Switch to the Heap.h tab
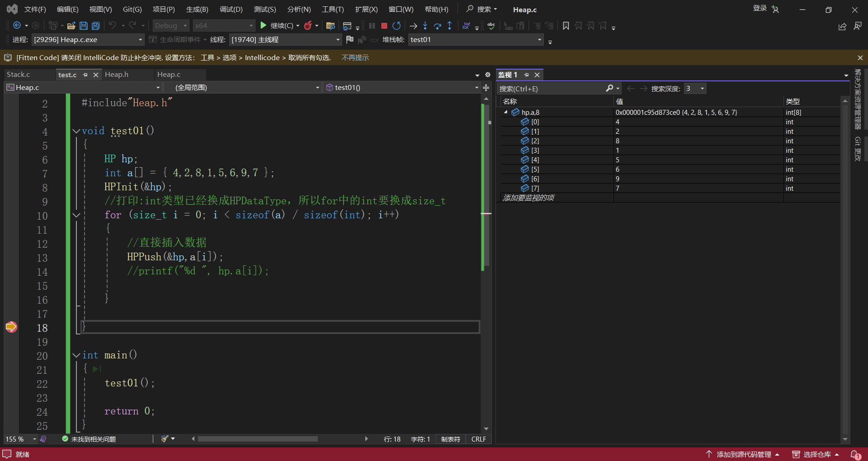 point(117,75)
